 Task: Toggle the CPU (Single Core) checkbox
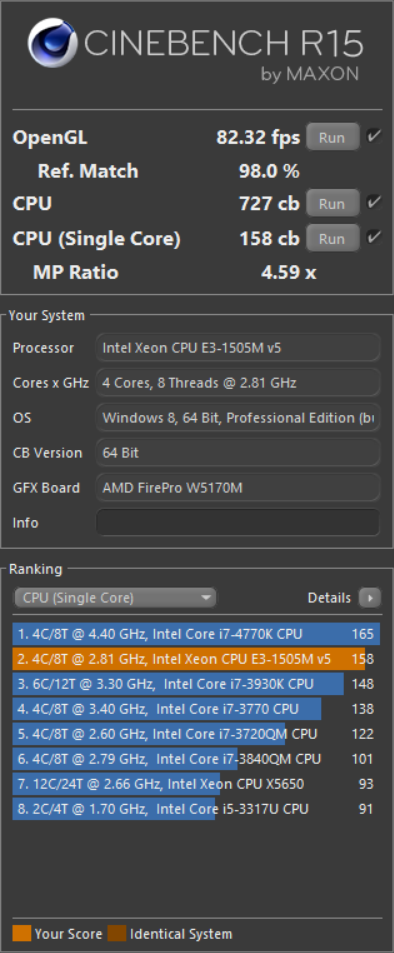coord(374,236)
